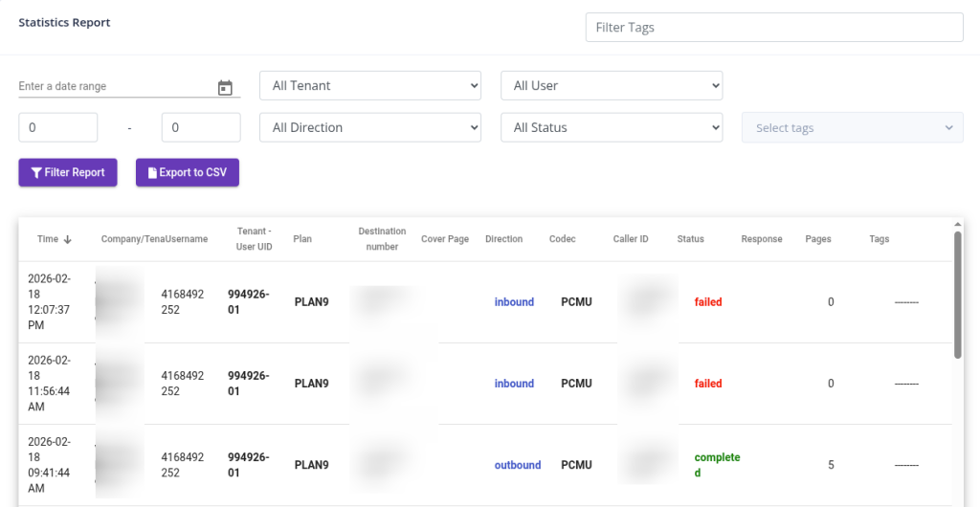
Task: Select the Direction column header
Action: click(x=503, y=239)
